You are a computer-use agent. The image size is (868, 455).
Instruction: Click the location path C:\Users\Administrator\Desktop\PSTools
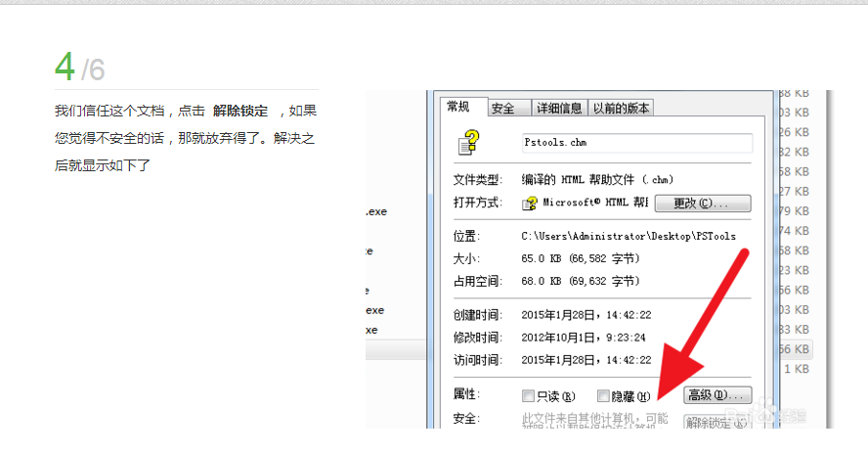[x=629, y=236]
